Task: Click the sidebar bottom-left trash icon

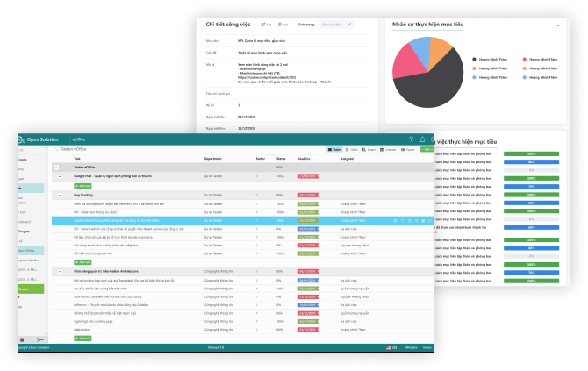Action: 22,339
